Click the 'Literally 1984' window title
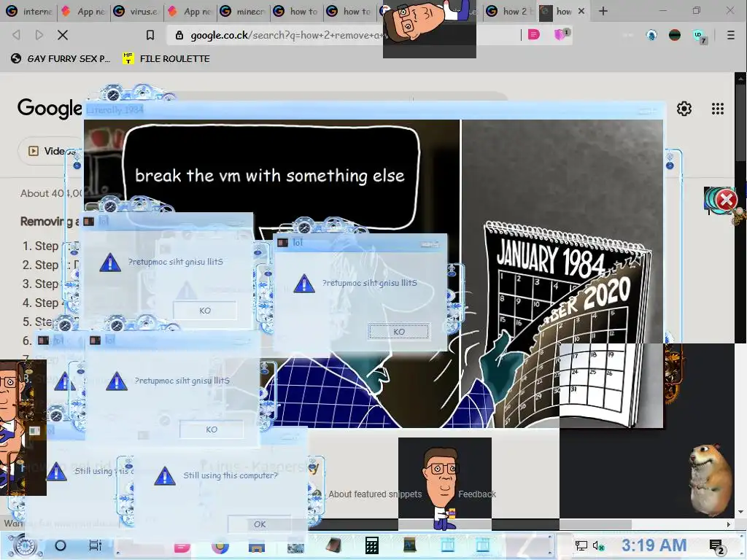The image size is (747, 560). 115,109
